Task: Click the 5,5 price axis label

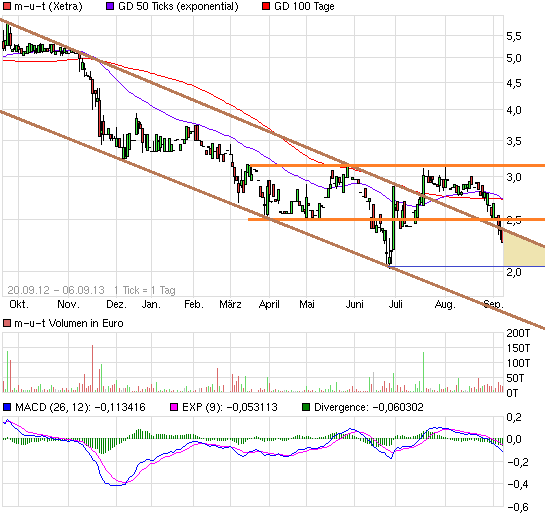Action: coord(514,36)
